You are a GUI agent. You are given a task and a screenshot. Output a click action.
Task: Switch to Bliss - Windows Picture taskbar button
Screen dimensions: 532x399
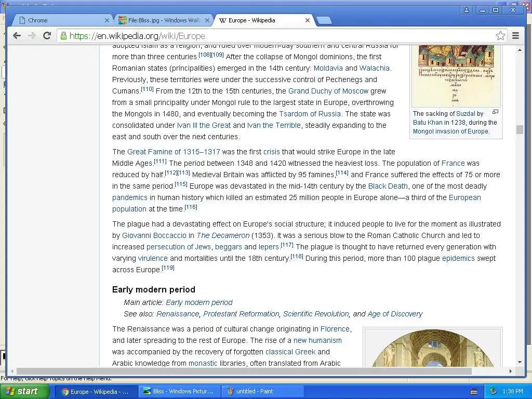point(179,392)
